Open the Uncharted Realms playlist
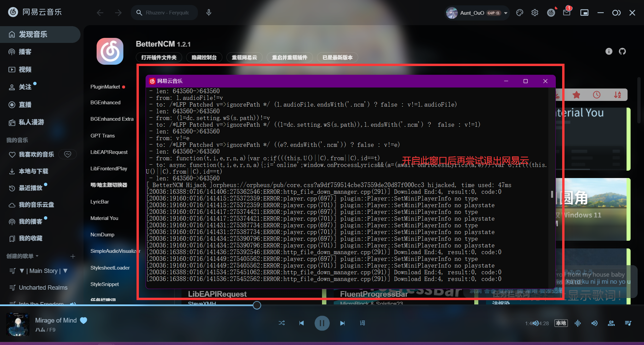 tap(43, 288)
